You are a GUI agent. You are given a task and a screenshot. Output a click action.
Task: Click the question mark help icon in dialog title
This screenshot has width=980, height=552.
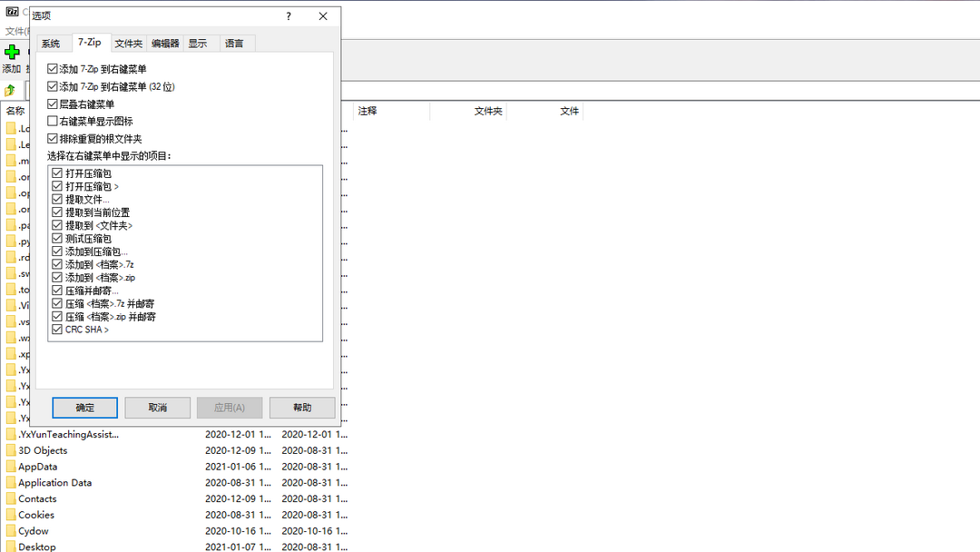pos(289,16)
